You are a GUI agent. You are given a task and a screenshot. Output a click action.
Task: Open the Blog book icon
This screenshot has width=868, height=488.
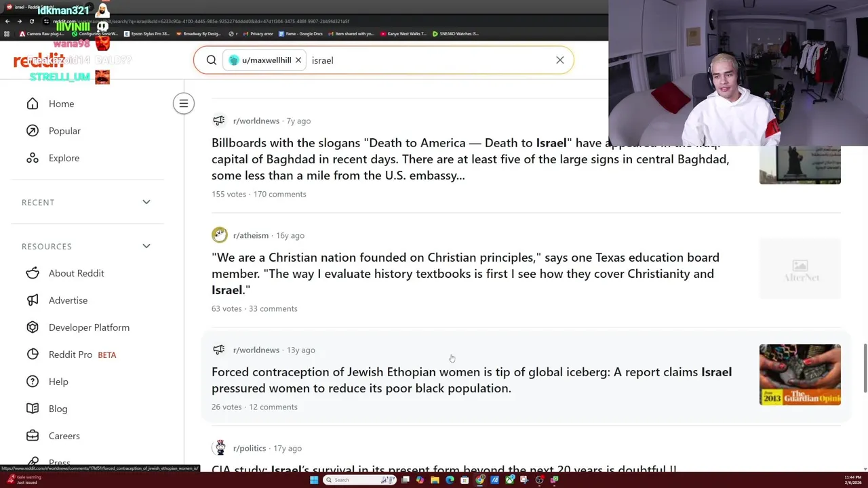pyautogui.click(x=33, y=409)
